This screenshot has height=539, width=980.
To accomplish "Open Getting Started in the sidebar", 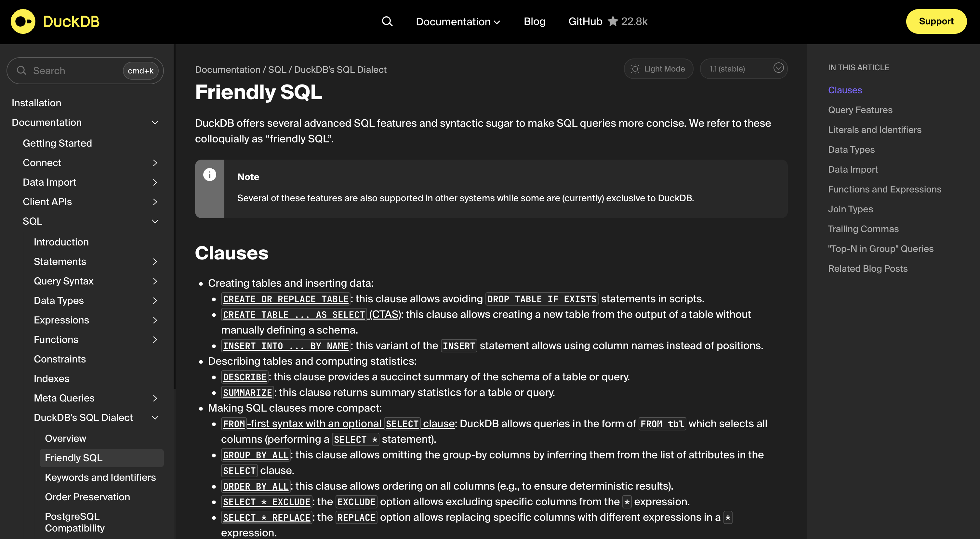I will tap(58, 143).
